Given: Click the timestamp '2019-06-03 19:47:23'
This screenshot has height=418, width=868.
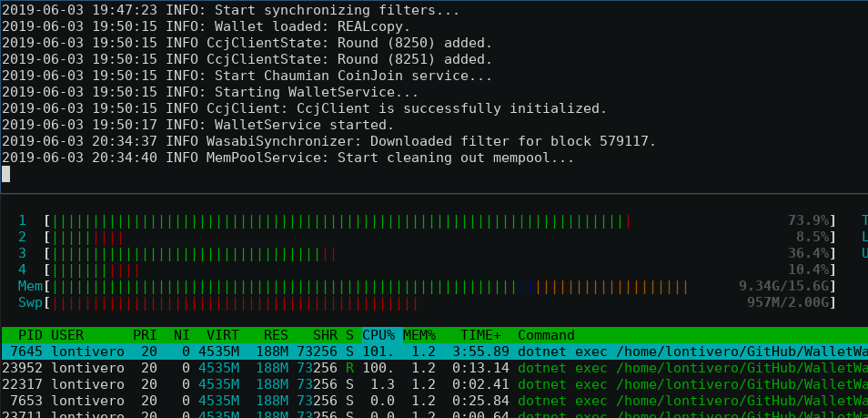Looking at the screenshot, I should [x=80, y=10].
